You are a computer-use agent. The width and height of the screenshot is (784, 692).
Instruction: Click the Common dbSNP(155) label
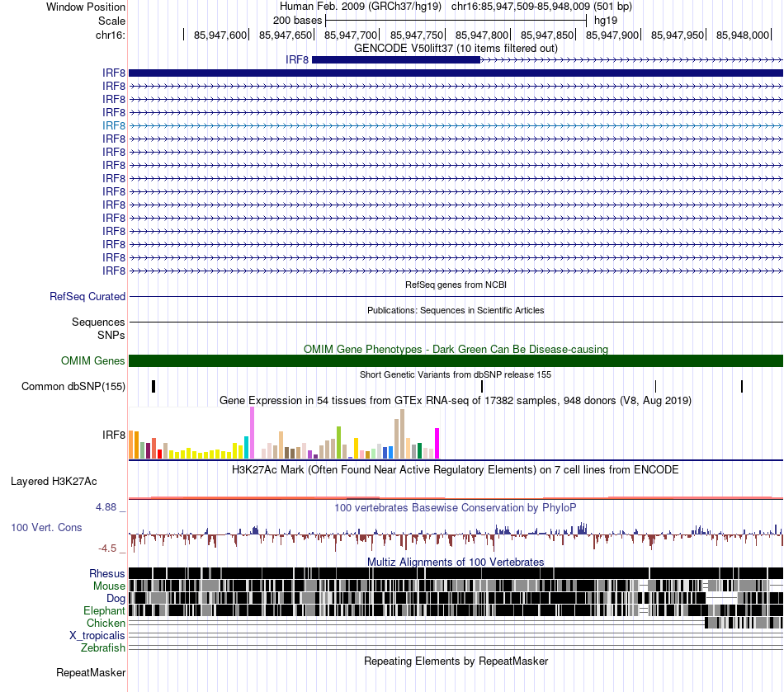[x=73, y=386]
